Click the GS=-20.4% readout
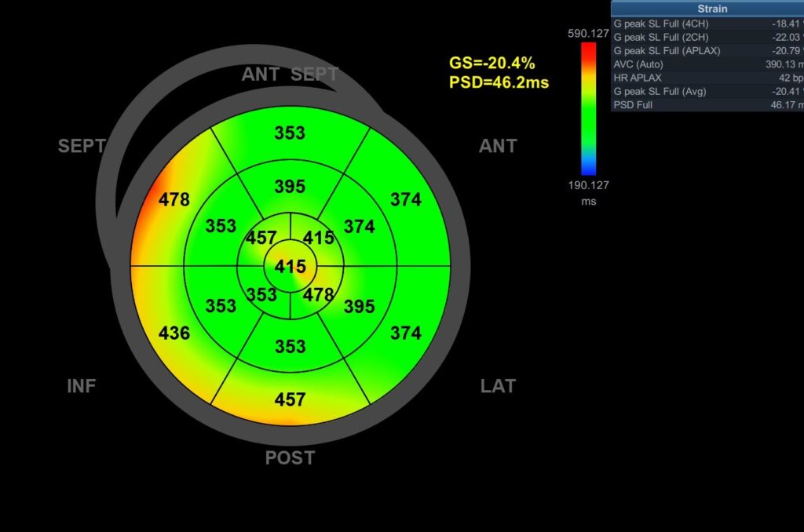The image size is (804, 532). (x=492, y=63)
